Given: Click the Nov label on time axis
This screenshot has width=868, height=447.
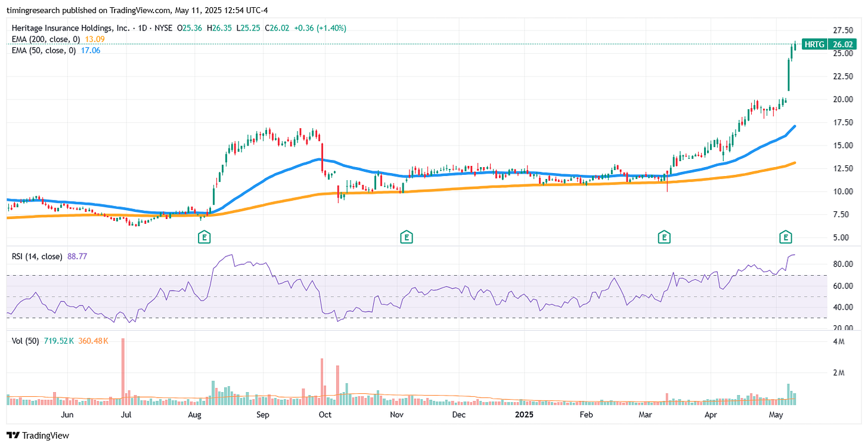Looking at the screenshot, I should click(397, 414).
